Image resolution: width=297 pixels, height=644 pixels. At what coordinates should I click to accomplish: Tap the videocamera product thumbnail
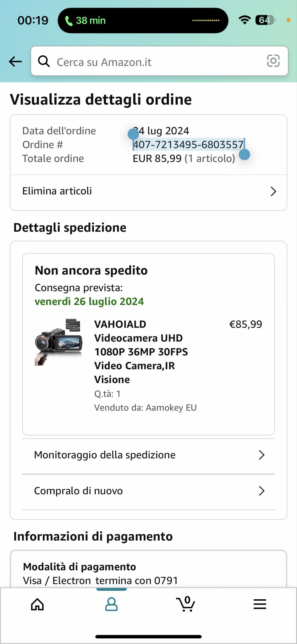pos(58,342)
